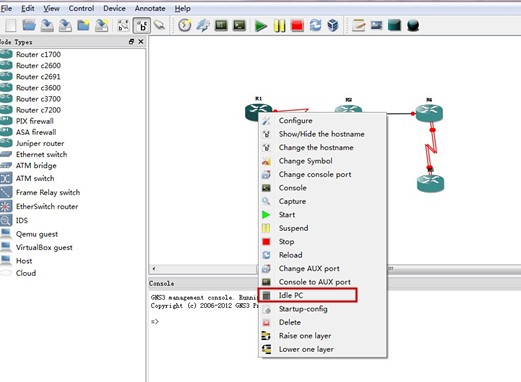Choose Stop in the context menu
Viewport: 521px width, 382px height.
click(322, 242)
